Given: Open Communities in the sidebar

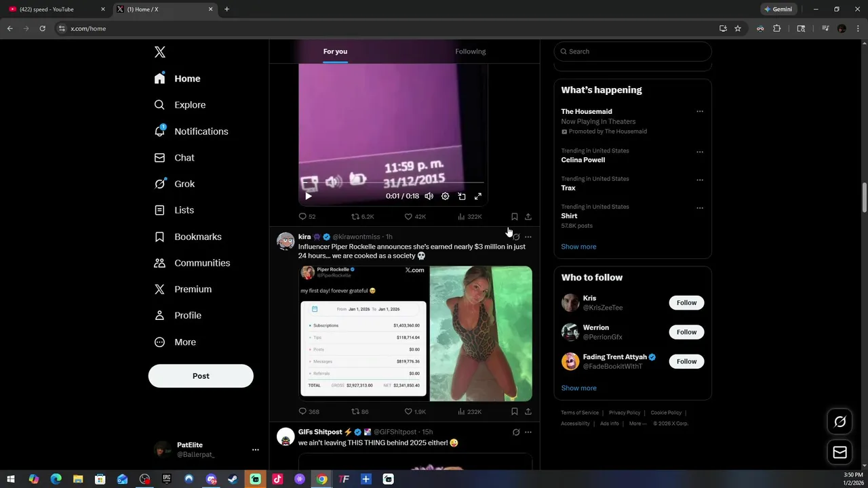Looking at the screenshot, I should (192, 263).
